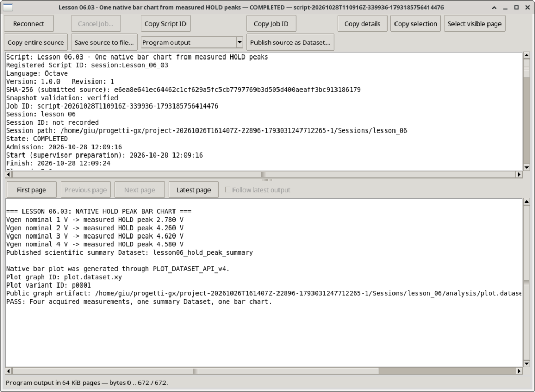This screenshot has height=392, width=535.
Task: Click the Job ID line in details
Action: [x=112, y=106]
